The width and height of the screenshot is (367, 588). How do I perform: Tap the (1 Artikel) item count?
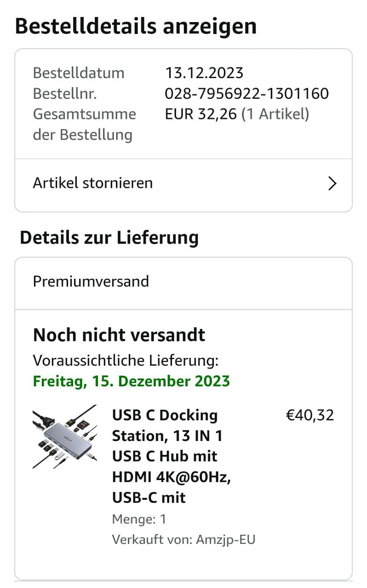(275, 114)
